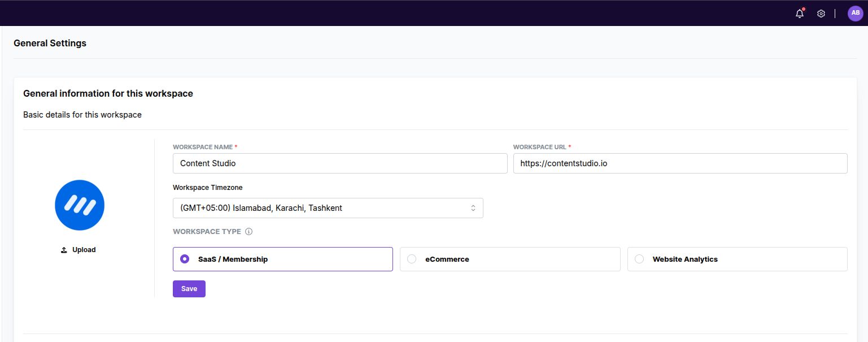Open the settings gear icon
This screenshot has height=342, width=868.
click(x=821, y=13)
